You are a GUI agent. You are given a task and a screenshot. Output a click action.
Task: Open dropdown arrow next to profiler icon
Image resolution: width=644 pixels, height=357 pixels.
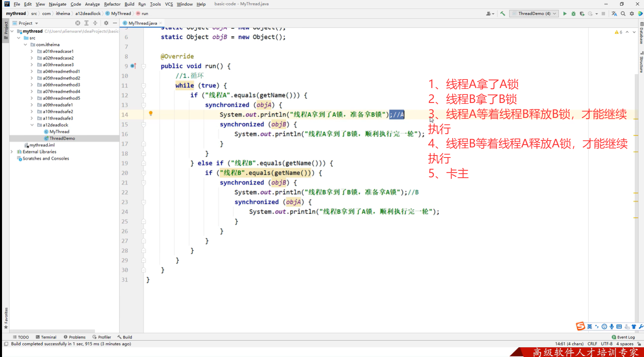(x=597, y=14)
